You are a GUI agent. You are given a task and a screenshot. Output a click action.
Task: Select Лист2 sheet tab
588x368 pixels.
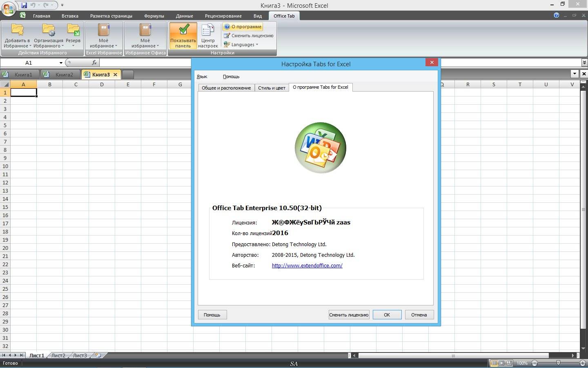pyautogui.click(x=58, y=355)
